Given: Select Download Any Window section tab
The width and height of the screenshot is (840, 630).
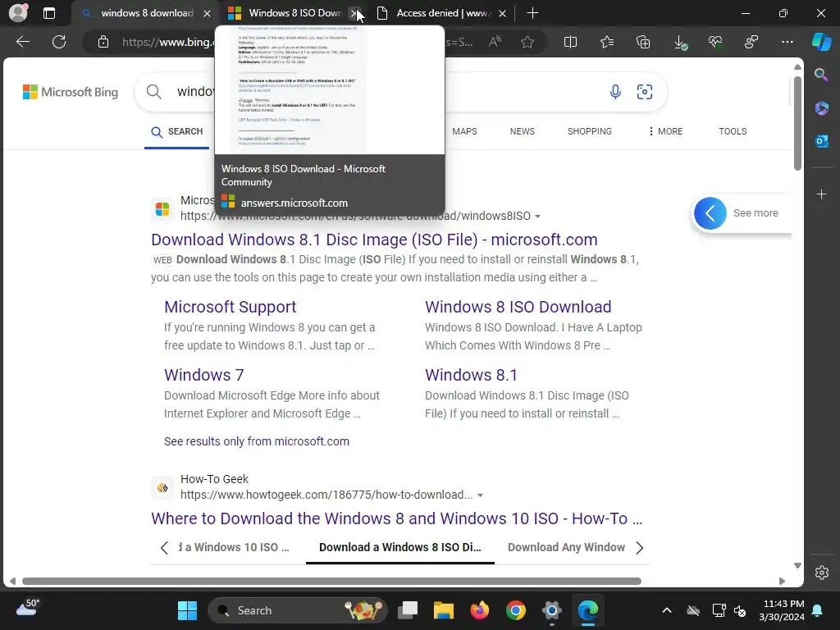Looking at the screenshot, I should (x=566, y=547).
